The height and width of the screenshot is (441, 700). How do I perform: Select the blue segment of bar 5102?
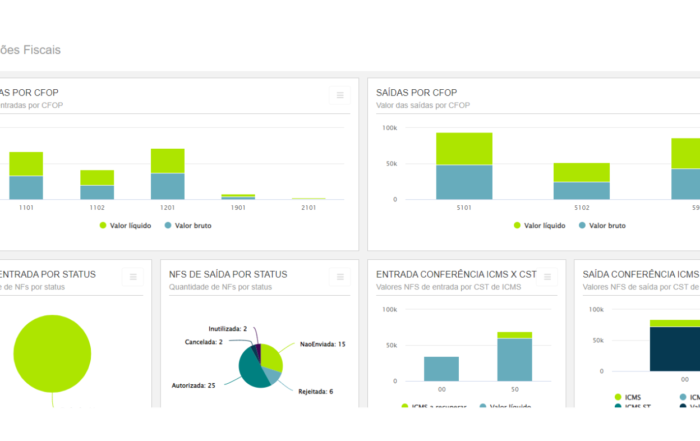582,191
